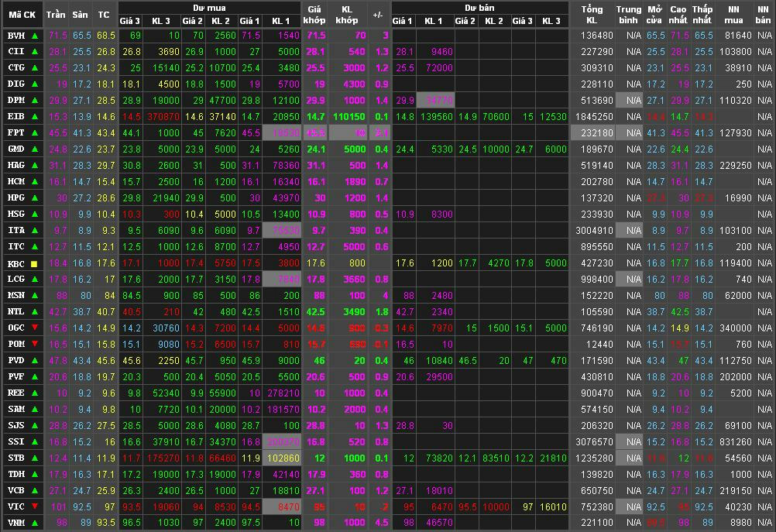The image size is (776, 532).
Task: Select the SSI ticker symbol
Action: (x=16, y=441)
